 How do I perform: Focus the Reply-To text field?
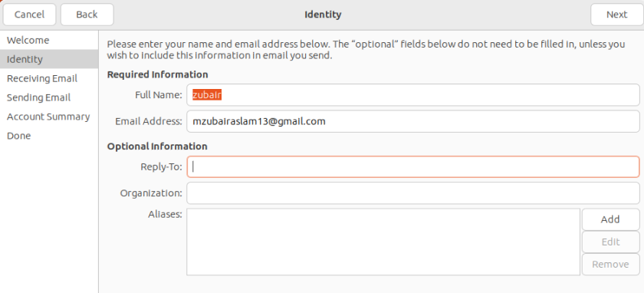pos(413,167)
